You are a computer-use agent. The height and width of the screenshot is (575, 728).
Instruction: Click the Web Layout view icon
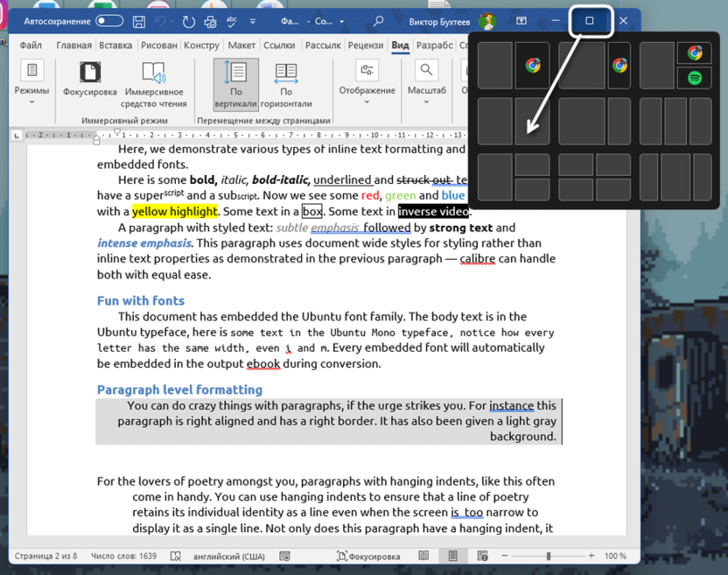(x=482, y=556)
